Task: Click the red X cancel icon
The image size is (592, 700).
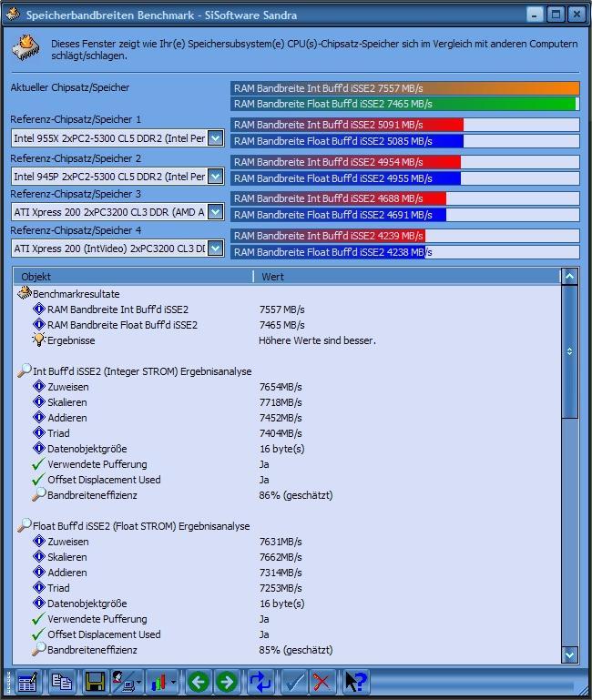Action: [322, 682]
